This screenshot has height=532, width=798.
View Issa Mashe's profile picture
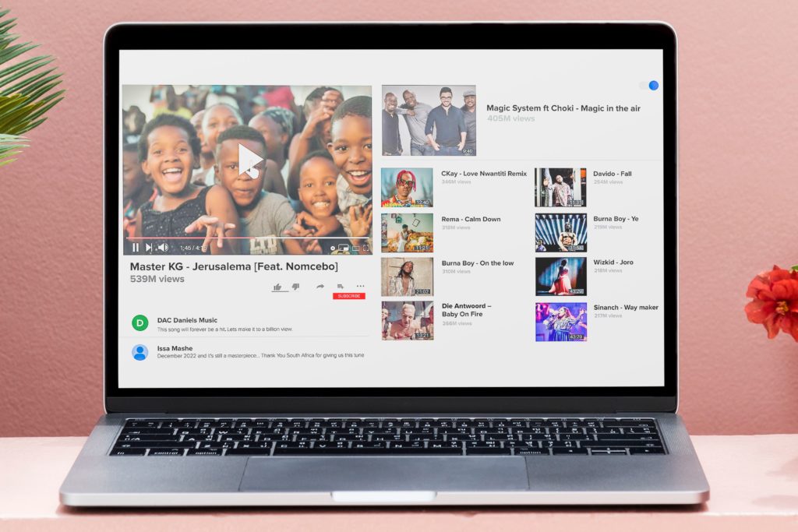tap(139, 352)
